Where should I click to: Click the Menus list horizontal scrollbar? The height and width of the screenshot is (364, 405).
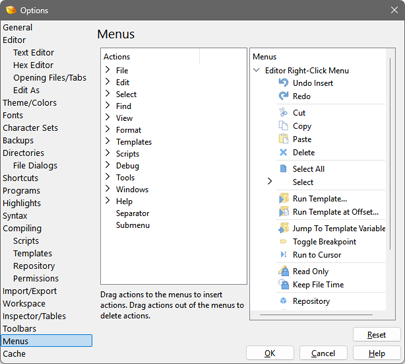[316, 314]
